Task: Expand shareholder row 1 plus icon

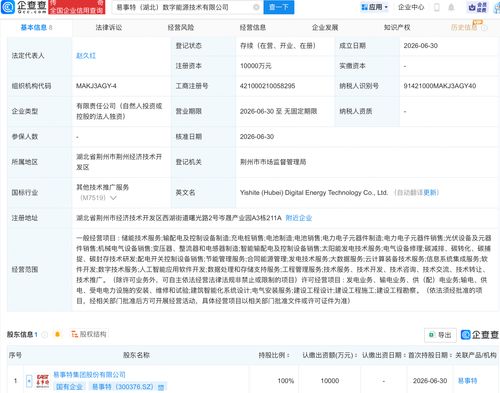Action: [x=29, y=381]
